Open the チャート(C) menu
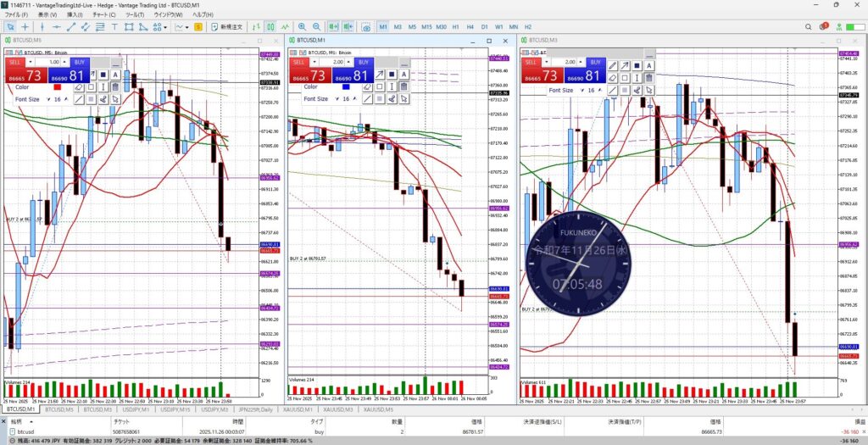The height and width of the screenshot is (445, 868). pyautogui.click(x=103, y=14)
